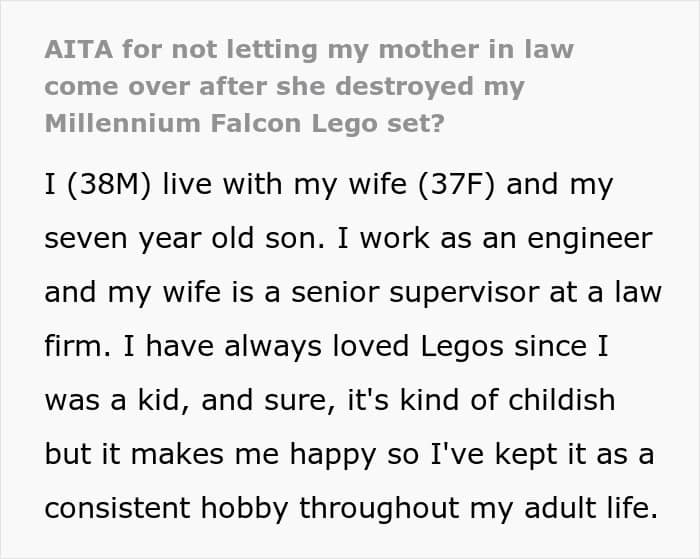Click the word 'AITA' in the title
This screenshot has height=559, width=700.
coord(79,50)
